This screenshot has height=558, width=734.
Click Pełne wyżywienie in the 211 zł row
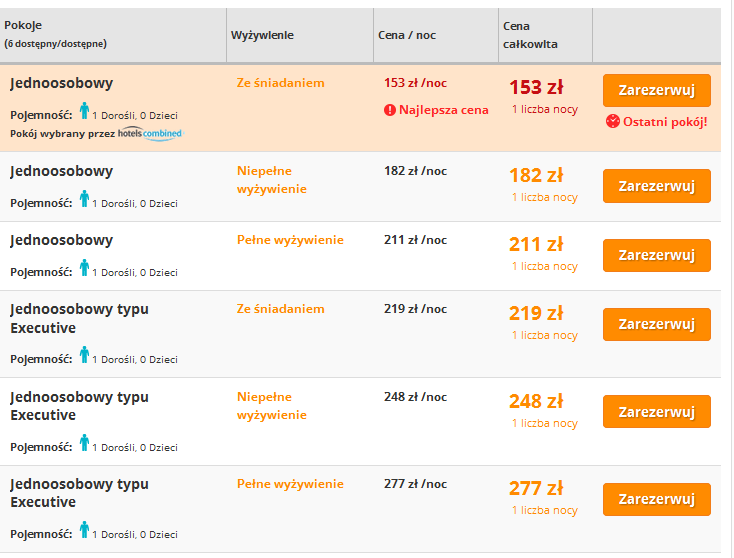tap(290, 240)
